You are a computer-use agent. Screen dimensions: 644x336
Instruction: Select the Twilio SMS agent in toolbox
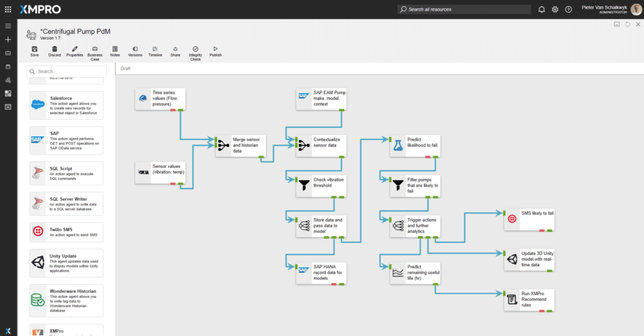65,232
